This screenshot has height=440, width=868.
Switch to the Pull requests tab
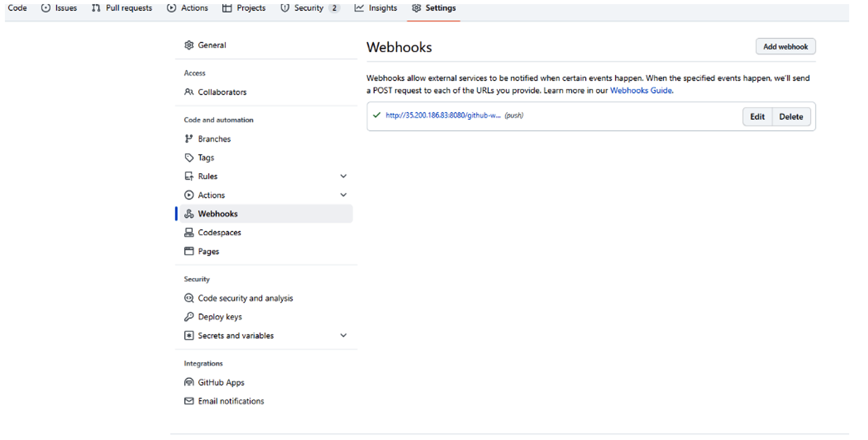coord(122,8)
